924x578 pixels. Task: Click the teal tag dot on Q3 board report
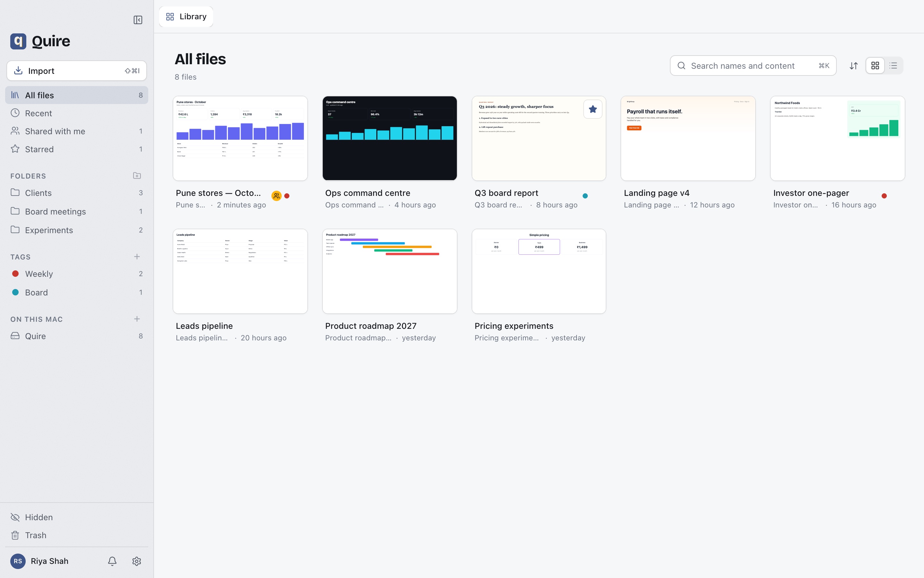tap(585, 196)
